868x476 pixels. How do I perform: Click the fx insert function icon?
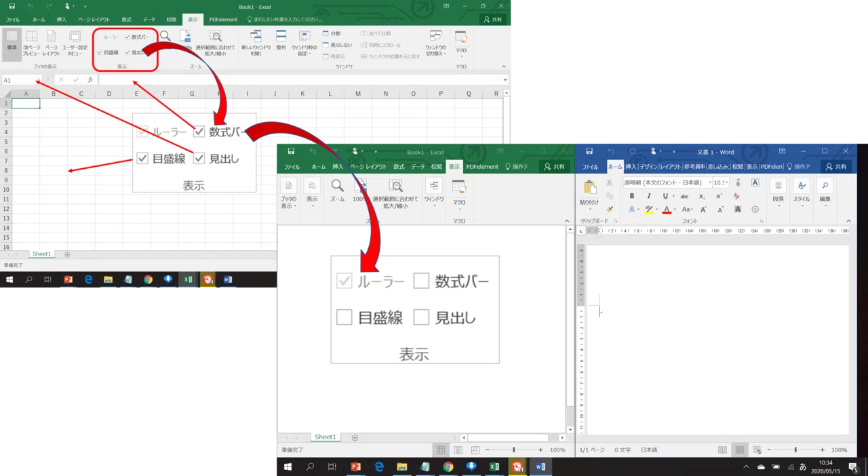[x=90, y=80]
